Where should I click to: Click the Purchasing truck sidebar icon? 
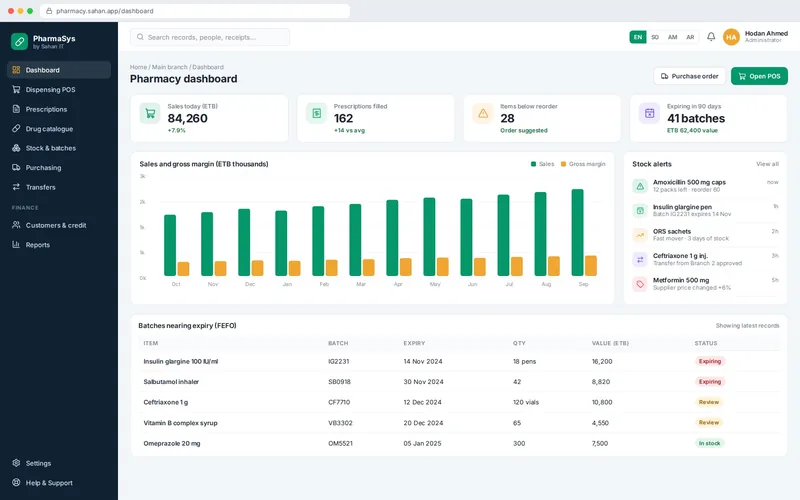click(16, 167)
